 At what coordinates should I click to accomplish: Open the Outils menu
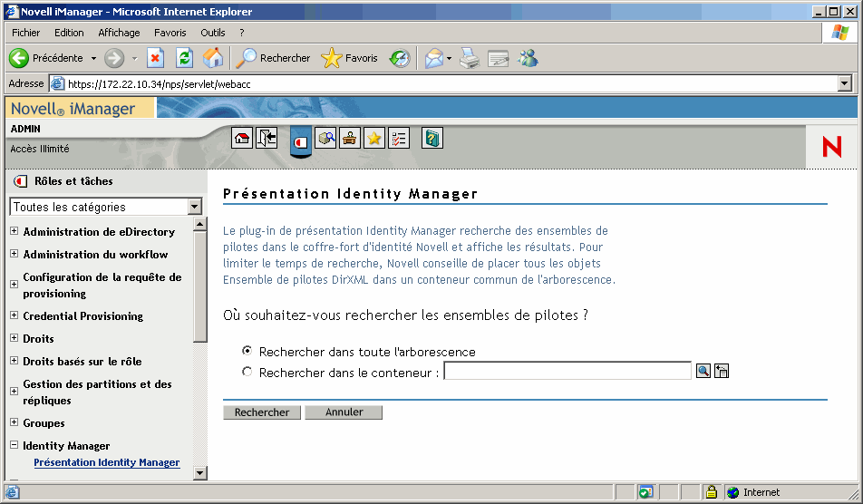pos(212,33)
